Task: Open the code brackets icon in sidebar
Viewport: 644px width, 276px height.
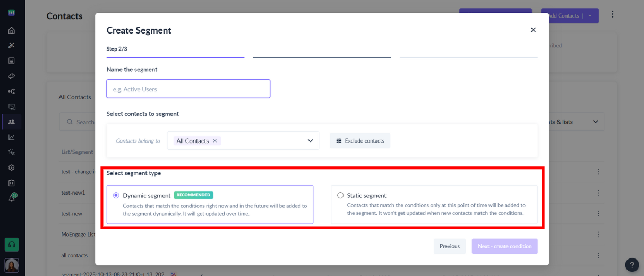Action: pyautogui.click(x=12, y=183)
